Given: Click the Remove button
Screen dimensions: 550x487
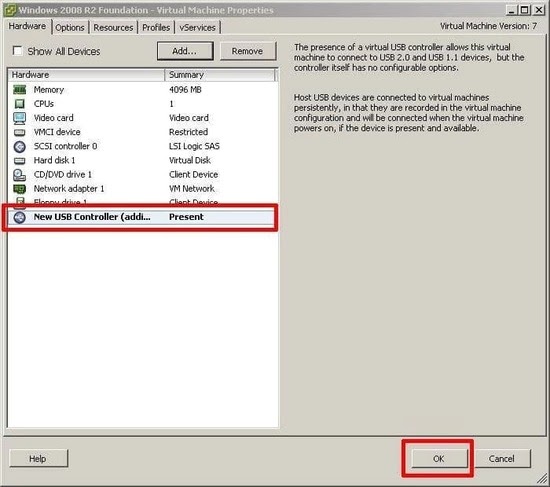Looking at the screenshot, I should point(248,51).
